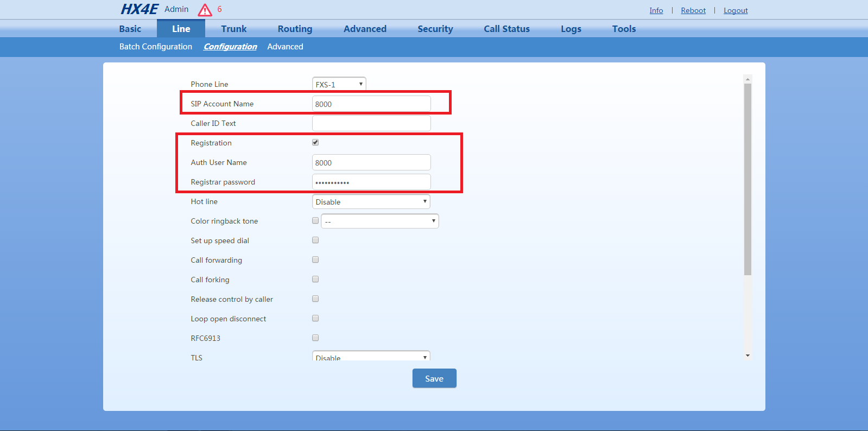Click the red warning alert icon
This screenshot has width=868, height=431.
(x=205, y=10)
